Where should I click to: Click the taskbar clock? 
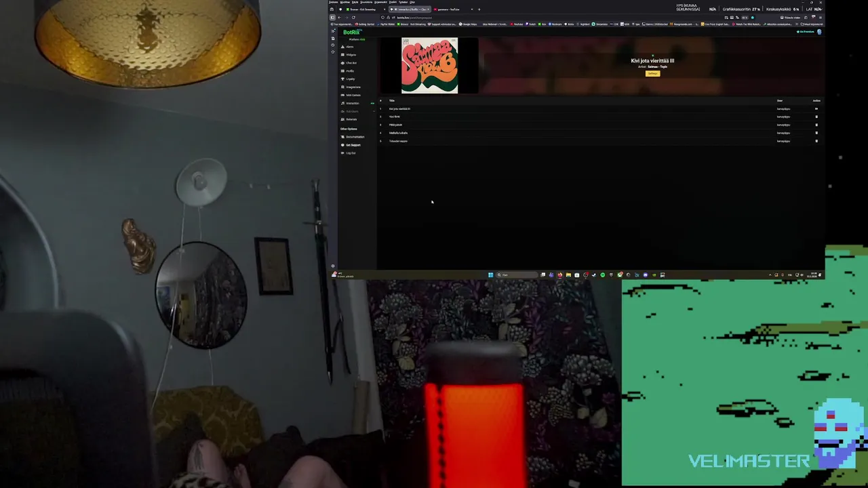coord(813,274)
